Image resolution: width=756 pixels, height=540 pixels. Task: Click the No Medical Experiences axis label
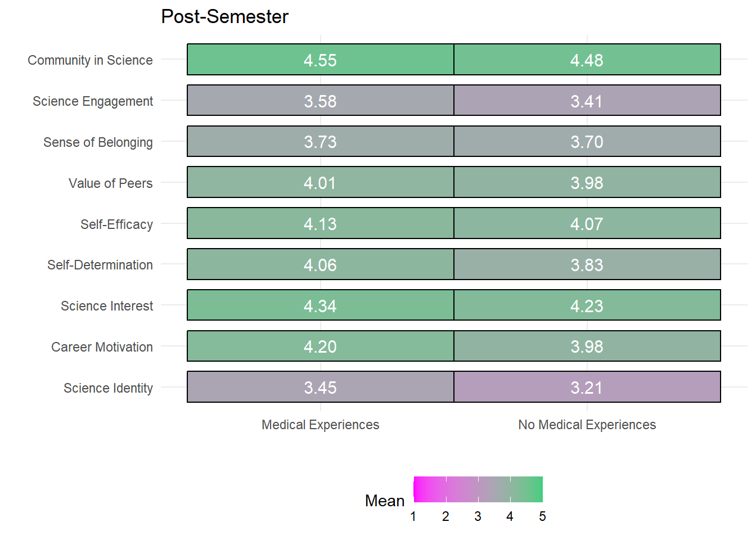coord(587,425)
